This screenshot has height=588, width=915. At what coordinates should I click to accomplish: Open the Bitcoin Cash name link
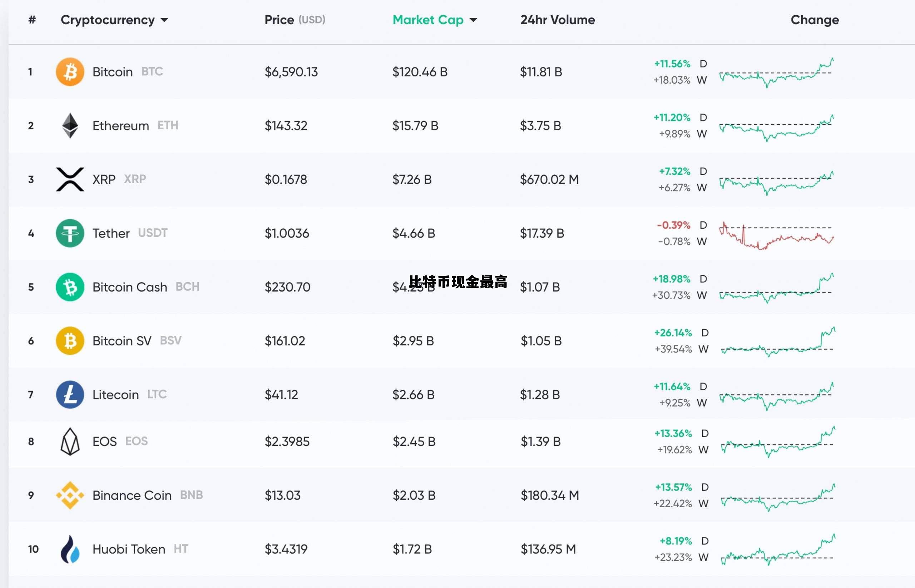click(129, 287)
